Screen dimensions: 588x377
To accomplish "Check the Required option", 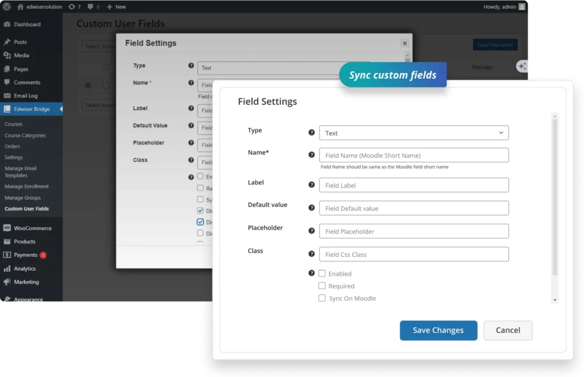I will 322,286.
